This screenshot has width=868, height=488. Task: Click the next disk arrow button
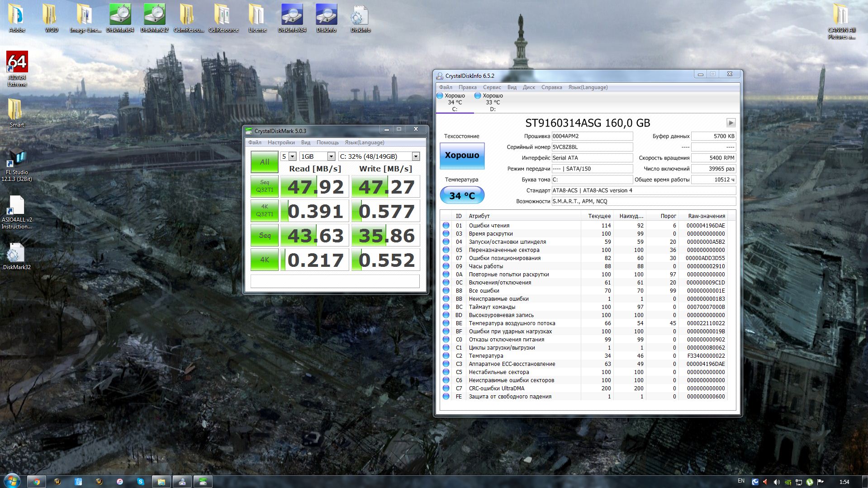730,123
